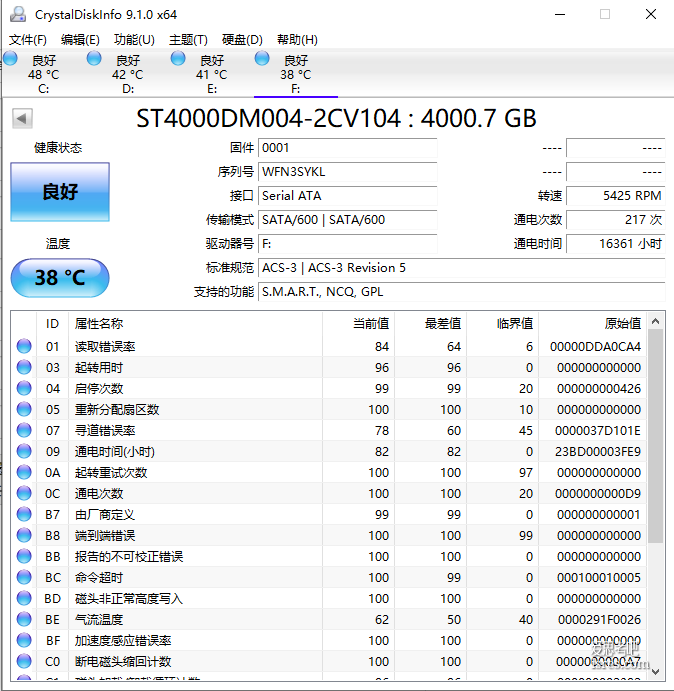The width and height of the screenshot is (674, 691).
Task: Click the CrystalDiskInfo app icon in title bar
Action: [x=18, y=14]
